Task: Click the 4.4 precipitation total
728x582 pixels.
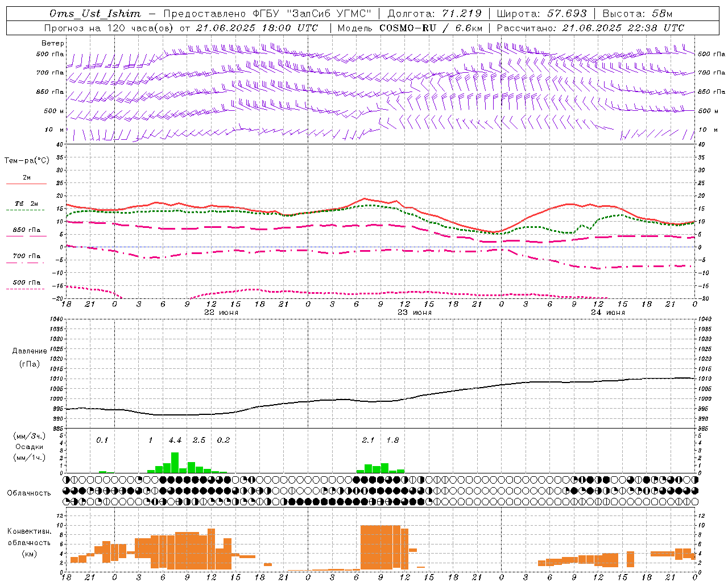Action: point(175,440)
